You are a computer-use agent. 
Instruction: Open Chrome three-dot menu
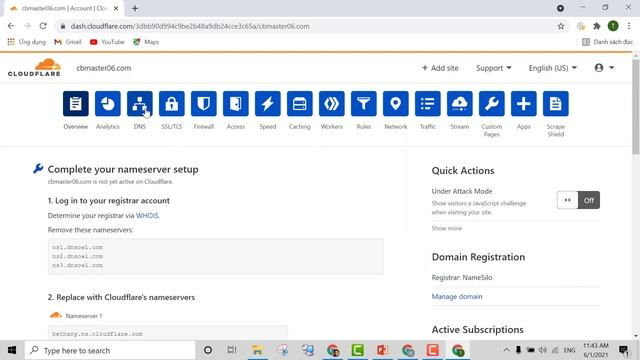[629, 26]
